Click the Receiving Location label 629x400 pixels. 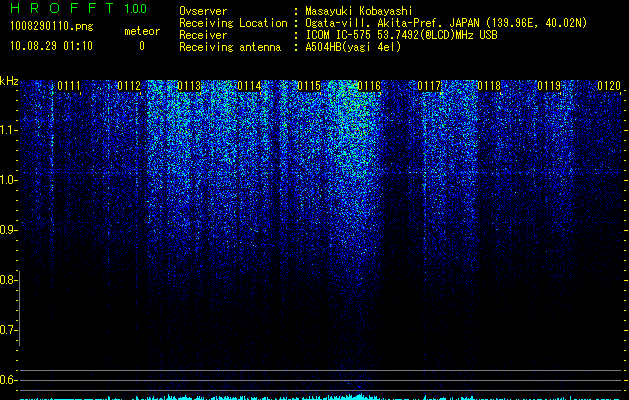(x=233, y=23)
